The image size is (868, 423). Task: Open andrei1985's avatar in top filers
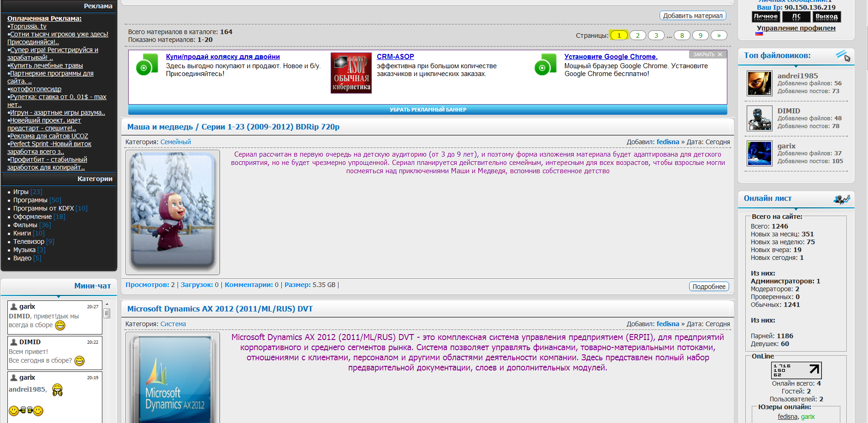pos(759,83)
